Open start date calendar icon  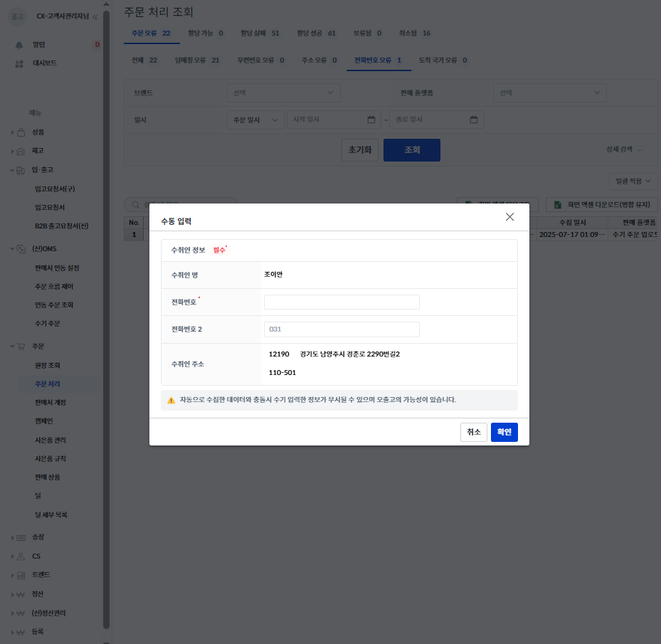[x=371, y=120]
